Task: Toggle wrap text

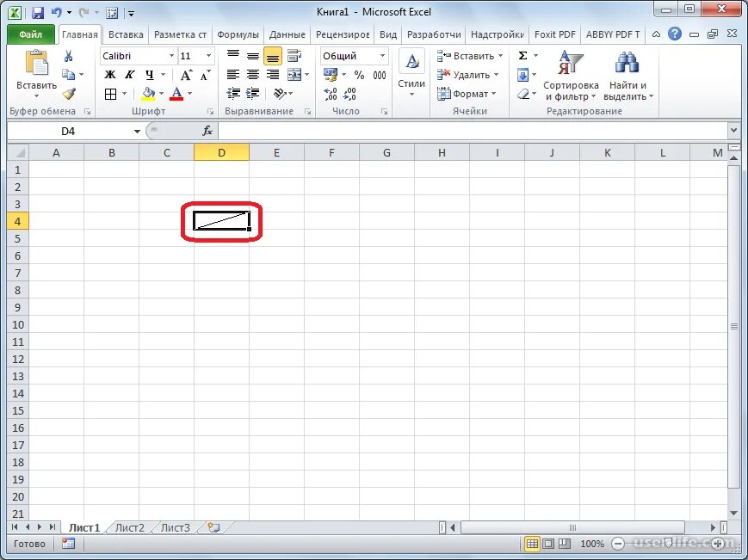Action: [x=294, y=56]
